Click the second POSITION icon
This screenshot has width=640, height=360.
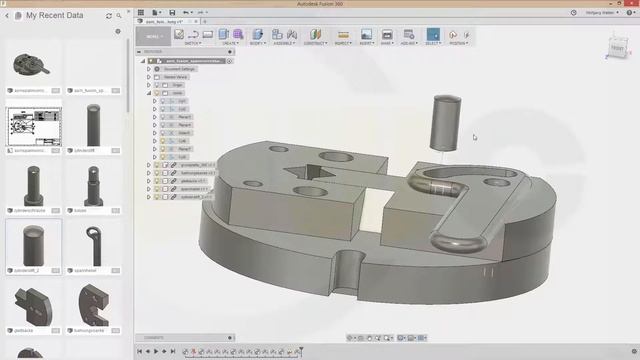pyautogui.click(x=467, y=35)
